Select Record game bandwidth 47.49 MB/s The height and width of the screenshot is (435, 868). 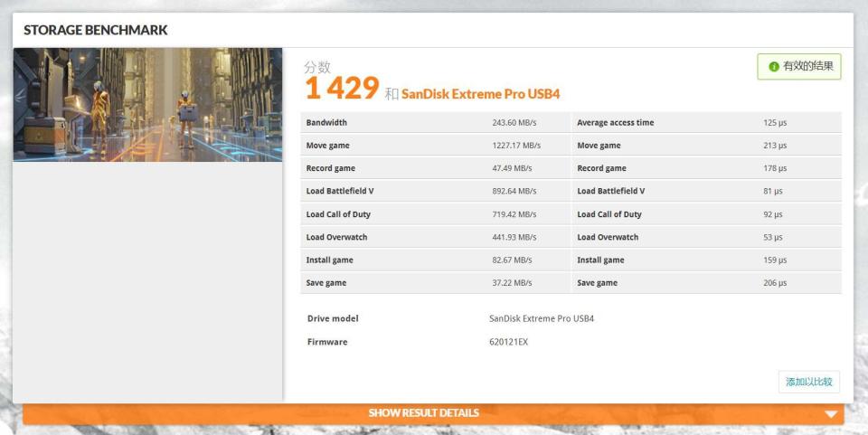pyautogui.click(x=512, y=168)
